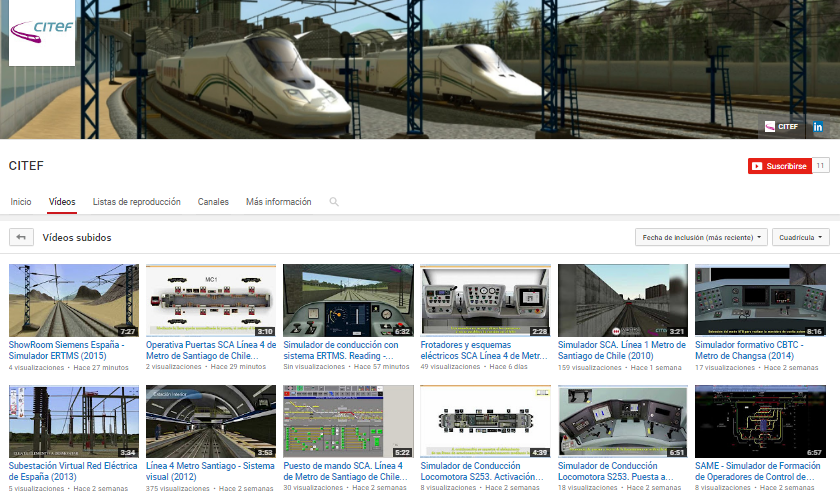
Task: Open the Subestación Virtual Red Eléctrica thumbnail
Action: (73, 422)
